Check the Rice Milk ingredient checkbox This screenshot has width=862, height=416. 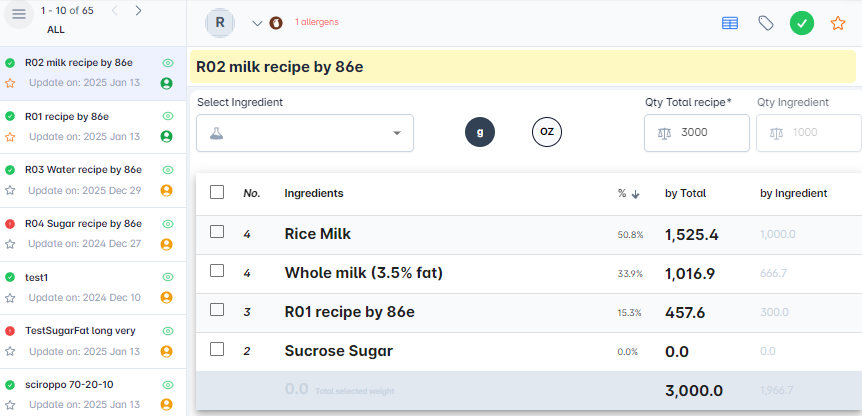pyautogui.click(x=217, y=233)
